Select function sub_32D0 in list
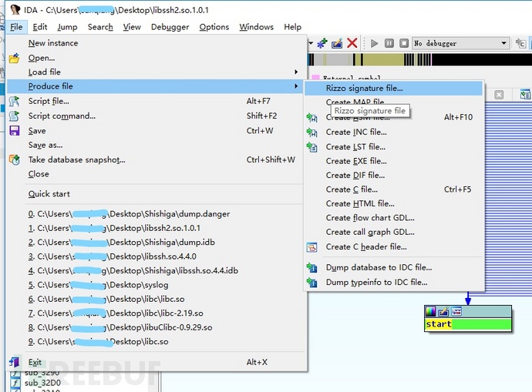Image resolution: width=532 pixels, height=392 pixels. [42, 383]
